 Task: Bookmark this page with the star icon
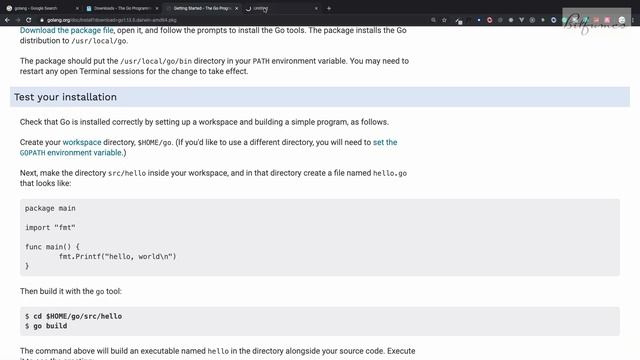[x=444, y=20]
